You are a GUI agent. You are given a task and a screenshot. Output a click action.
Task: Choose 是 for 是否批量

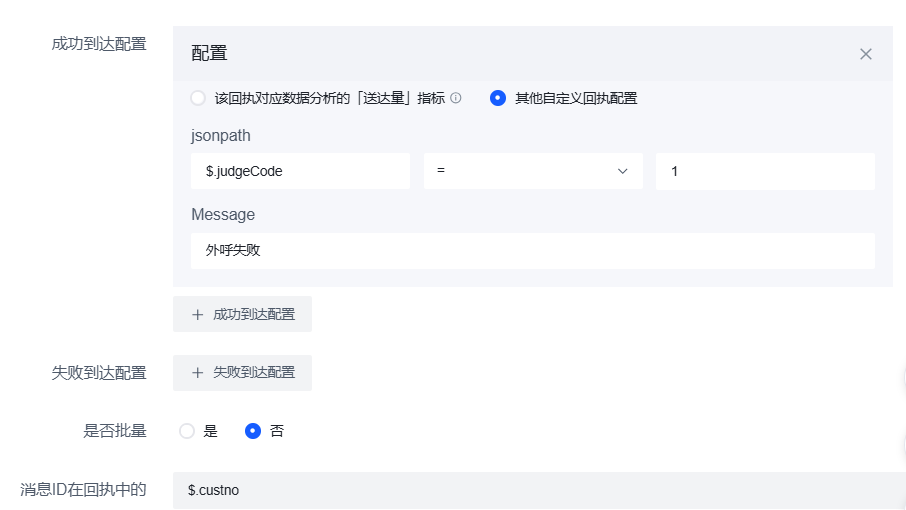(187, 431)
